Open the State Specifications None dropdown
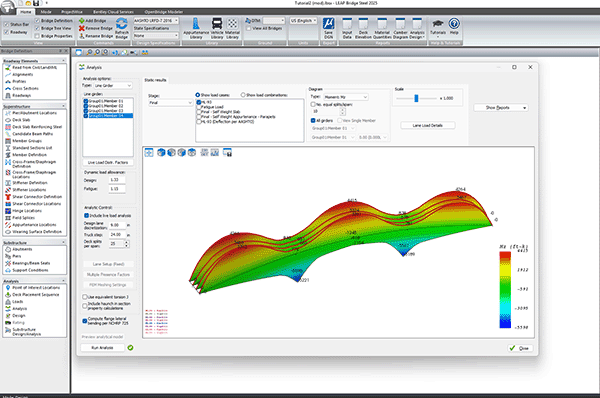 [x=156, y=36]
